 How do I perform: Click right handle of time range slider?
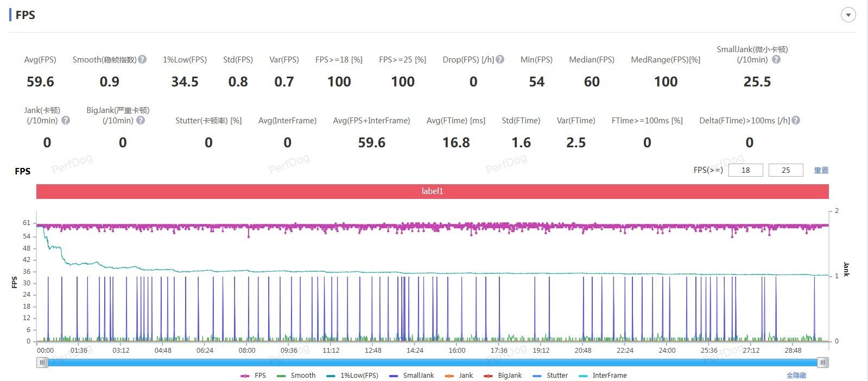click(823, 363)
